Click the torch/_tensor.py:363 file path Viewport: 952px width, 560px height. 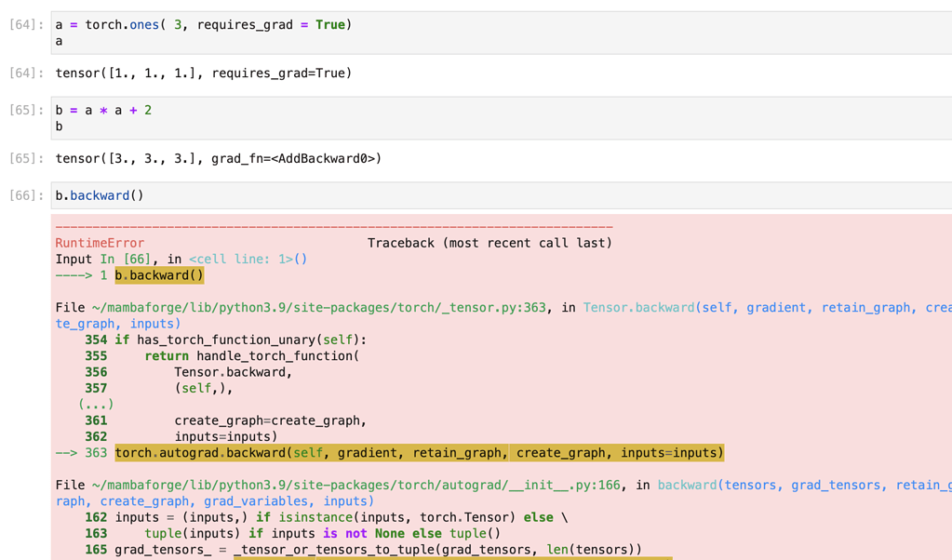pyautogui.click(x=318, y=308)
